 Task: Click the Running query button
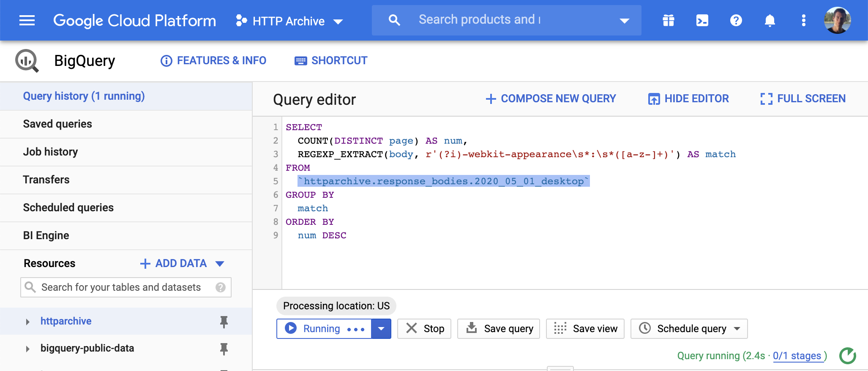coord(324,329)
